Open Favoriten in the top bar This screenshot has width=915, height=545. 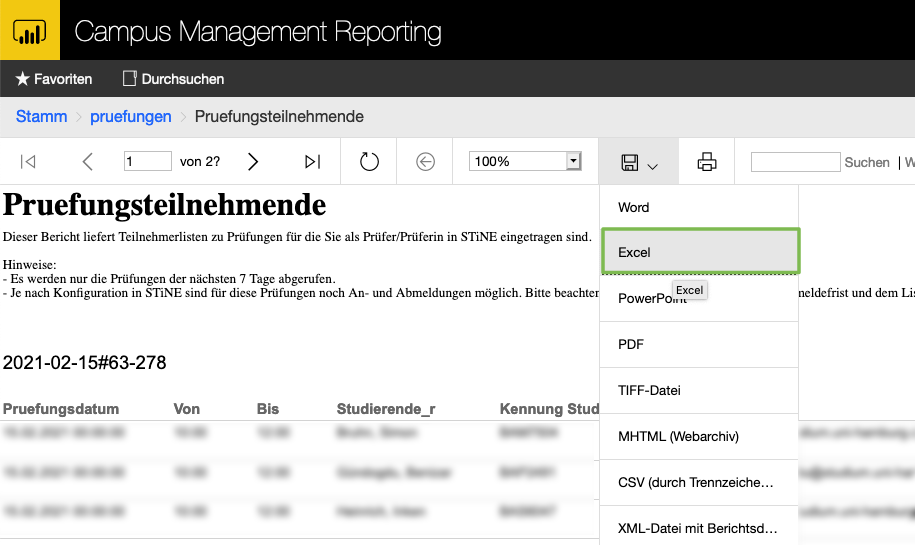(x=54, y=79)
